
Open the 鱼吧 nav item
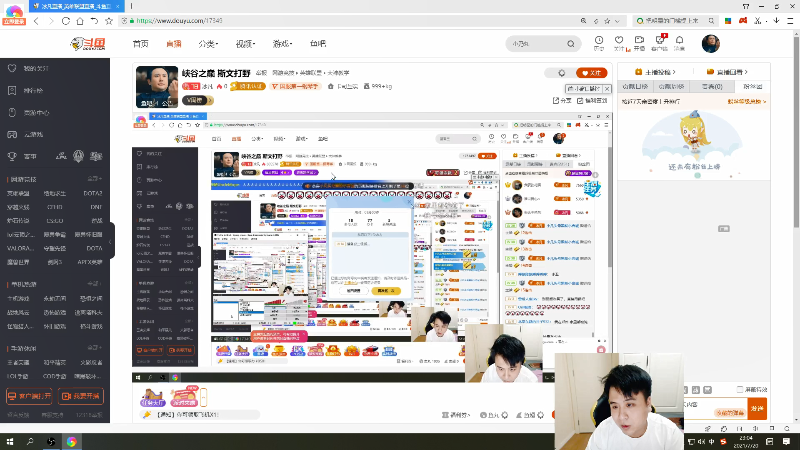tap(318, 44)
